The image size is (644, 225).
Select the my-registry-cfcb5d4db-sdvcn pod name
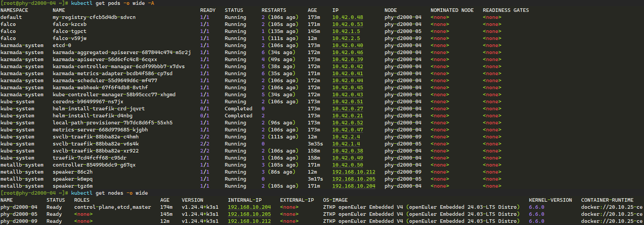pos(94,17)
